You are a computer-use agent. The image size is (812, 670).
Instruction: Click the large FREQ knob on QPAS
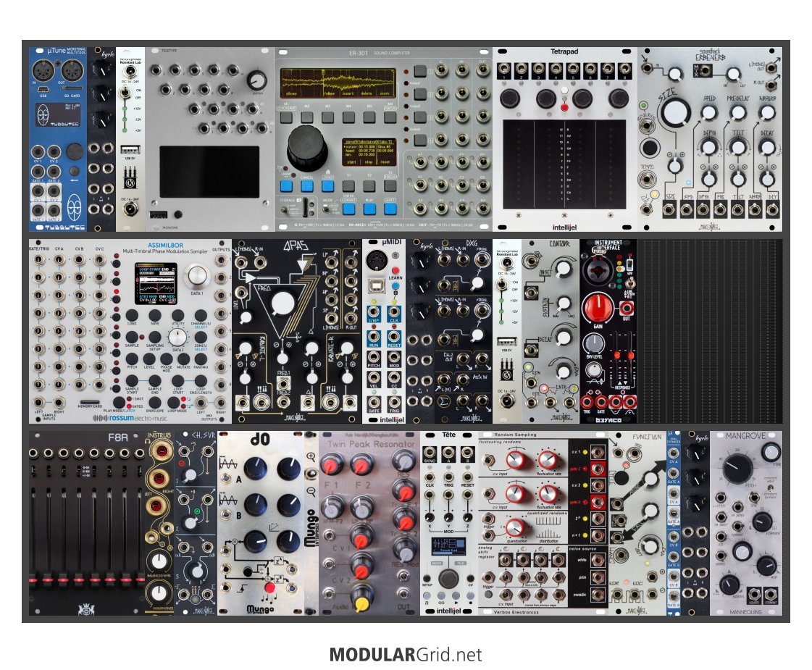(281, 304)
